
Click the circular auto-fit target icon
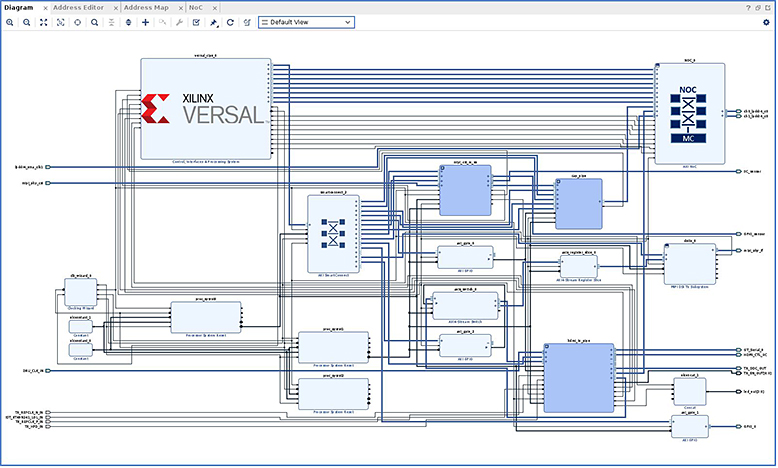tap(77, 22)
